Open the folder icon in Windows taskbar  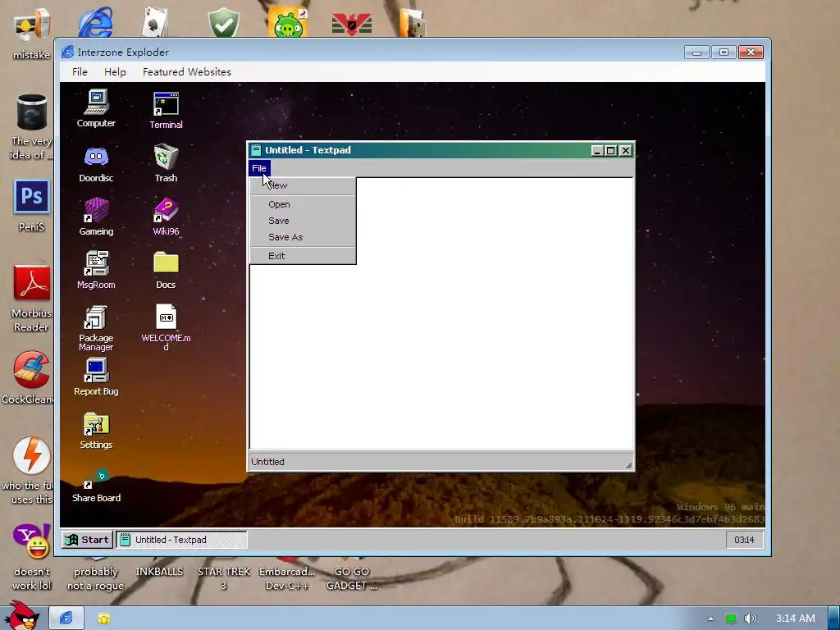[104, 619]
